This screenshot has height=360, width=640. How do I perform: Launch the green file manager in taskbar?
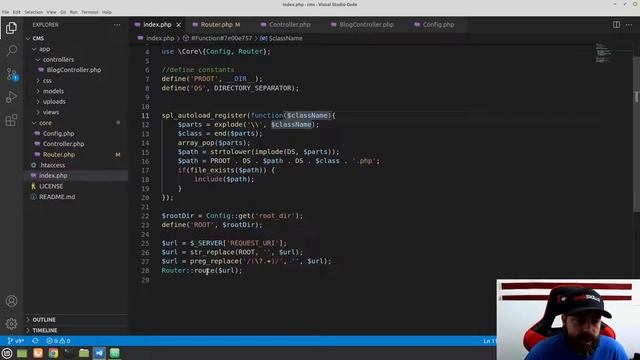22,353
